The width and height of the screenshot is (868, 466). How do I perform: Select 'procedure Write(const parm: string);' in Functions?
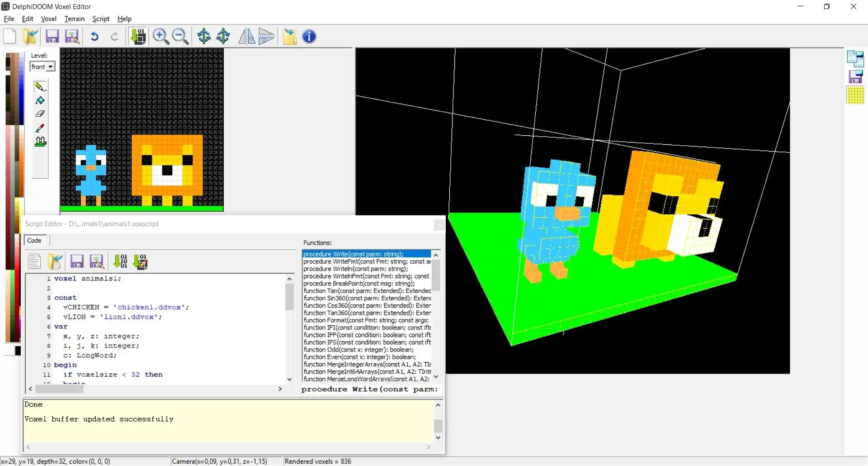(367, 254)
